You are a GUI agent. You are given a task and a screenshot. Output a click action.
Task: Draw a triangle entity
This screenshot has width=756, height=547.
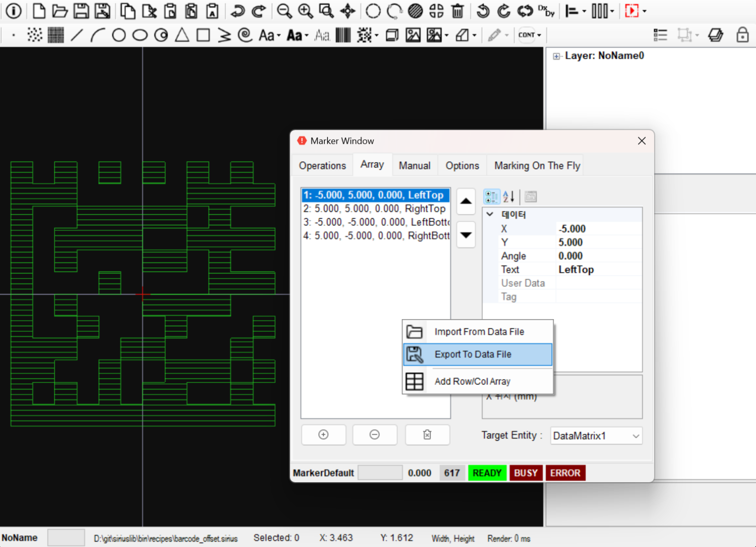pos(182,35)
